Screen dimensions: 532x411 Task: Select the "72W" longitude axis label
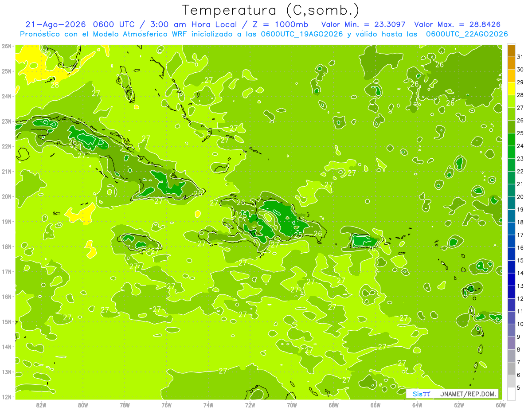(250, 405)
